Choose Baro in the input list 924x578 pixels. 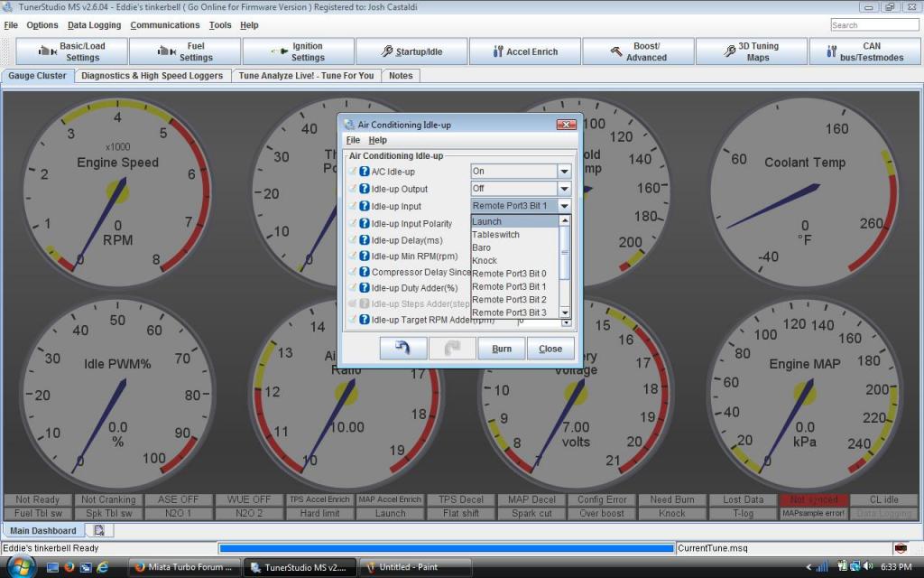click(514, 247)
